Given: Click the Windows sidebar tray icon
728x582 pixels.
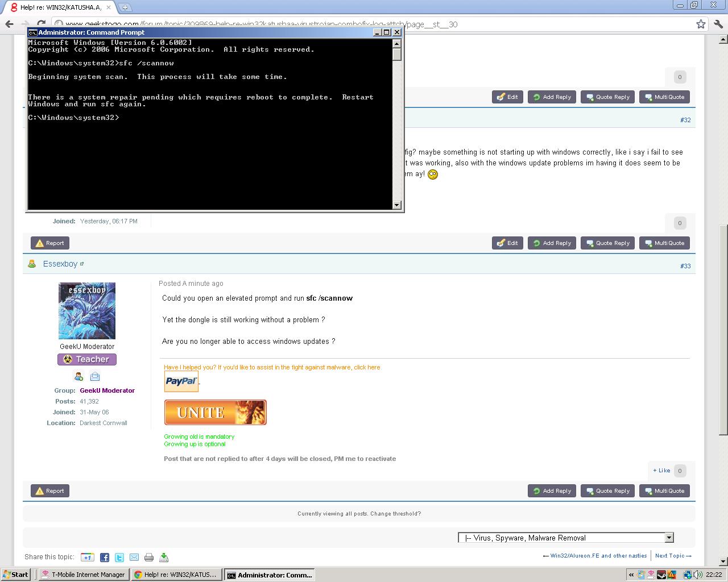Looking at the screenshot, I should pyautogui.click(x=641, y=575).
